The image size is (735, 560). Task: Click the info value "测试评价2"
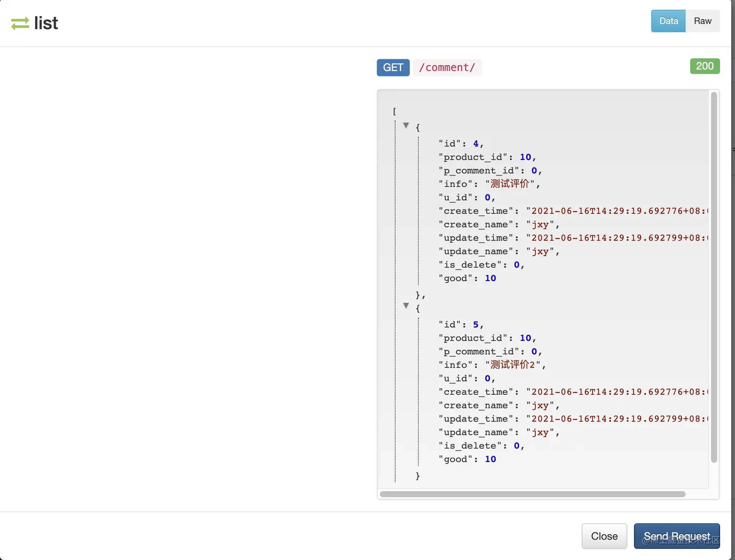(512, 365)
